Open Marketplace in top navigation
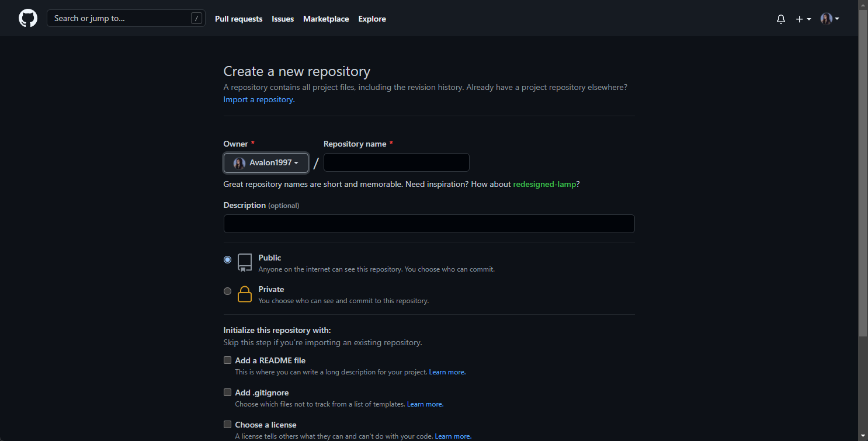The image size is (868, 441). 326,19
